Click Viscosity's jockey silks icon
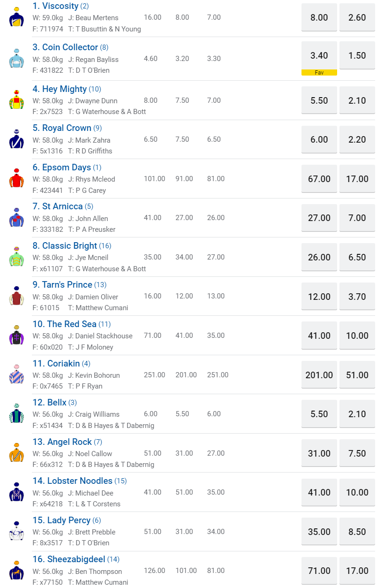The width and height of the screenshot is (384, 588). point(16,18)
